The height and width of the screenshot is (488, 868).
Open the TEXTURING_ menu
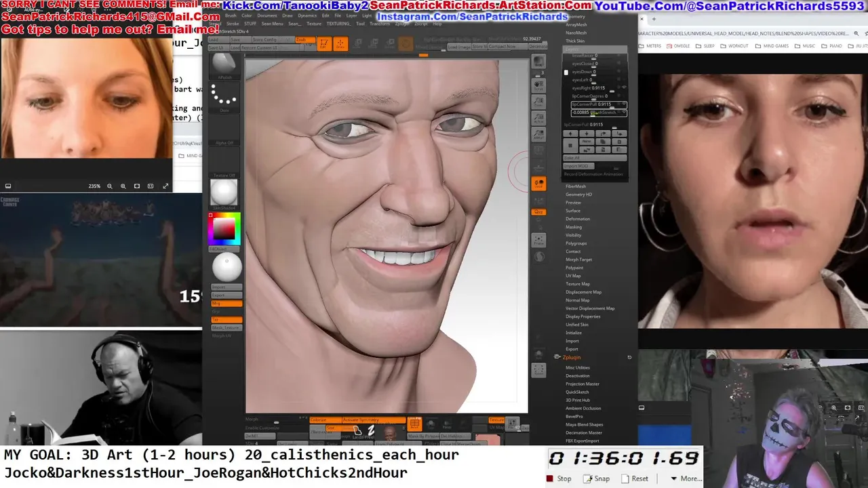tap(338, 24)
